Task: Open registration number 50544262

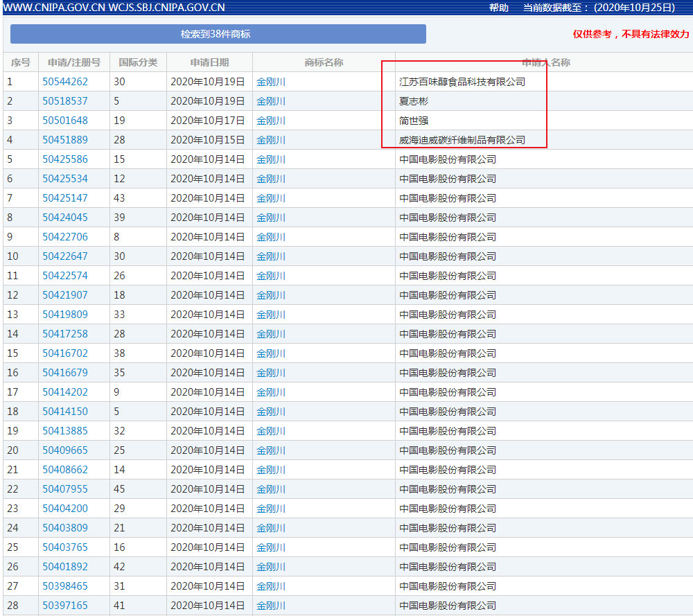Action: (x=65, y=82)
